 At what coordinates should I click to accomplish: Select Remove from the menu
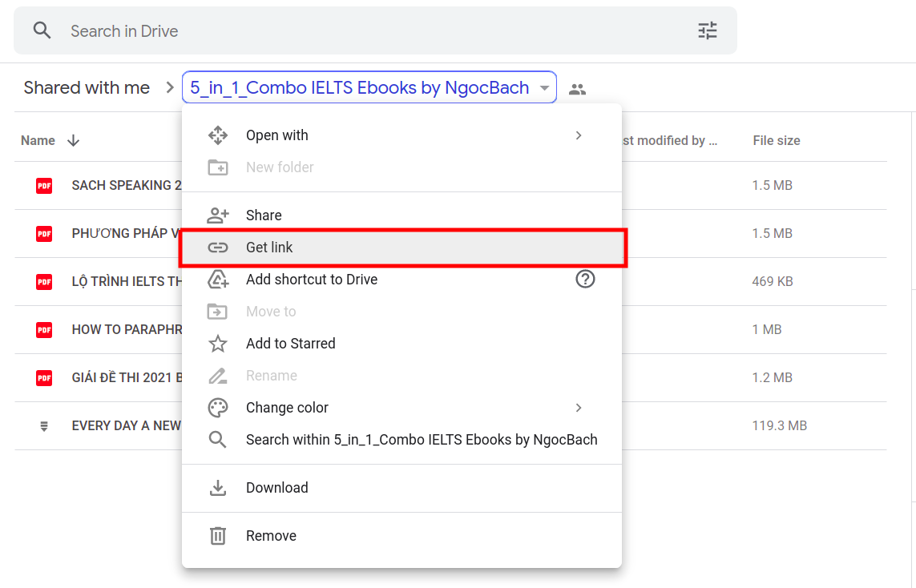tap(402, 535)
